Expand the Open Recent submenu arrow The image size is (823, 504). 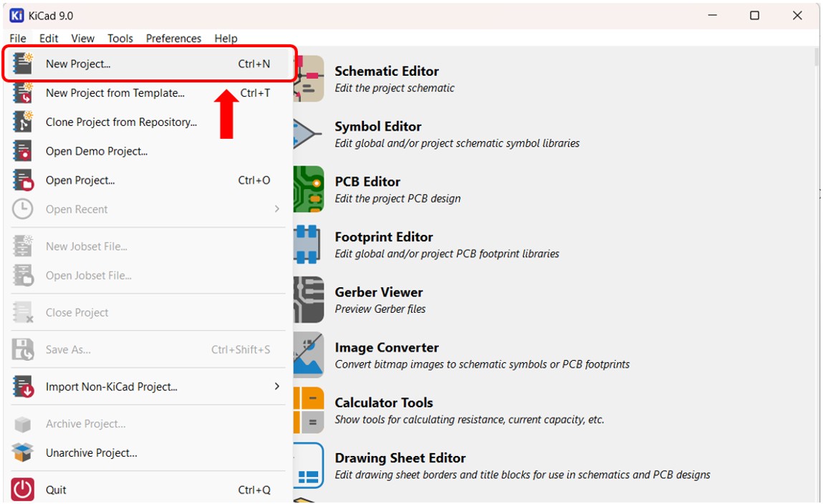click(x=276, y=209)
